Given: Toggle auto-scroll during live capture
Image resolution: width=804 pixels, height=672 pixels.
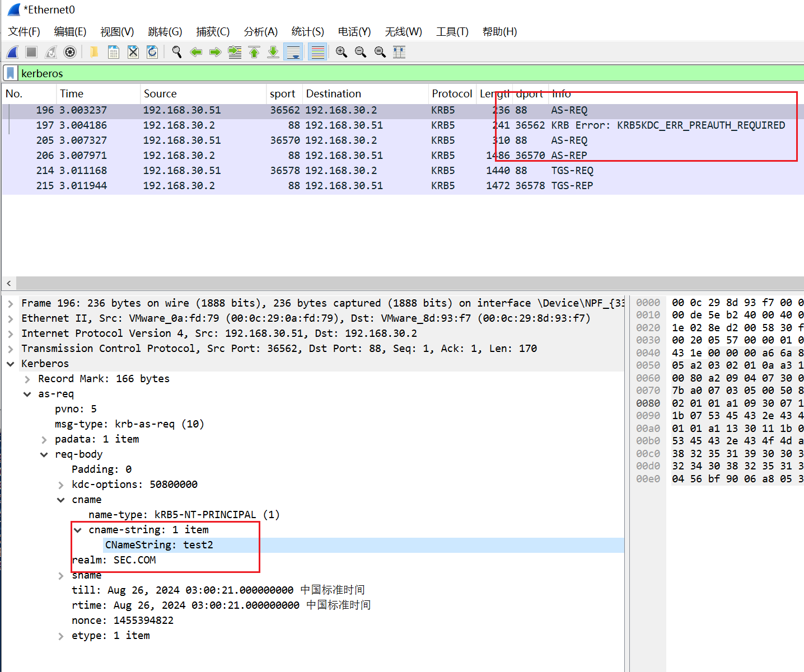Looking at the screenshot, I should pyautogui.click(x=293, y=52).
